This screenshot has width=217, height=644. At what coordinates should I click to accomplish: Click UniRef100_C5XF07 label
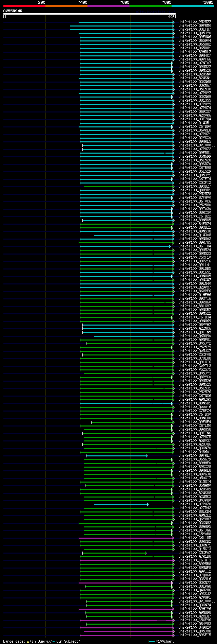pyautogui.click(x=195, y=553)
